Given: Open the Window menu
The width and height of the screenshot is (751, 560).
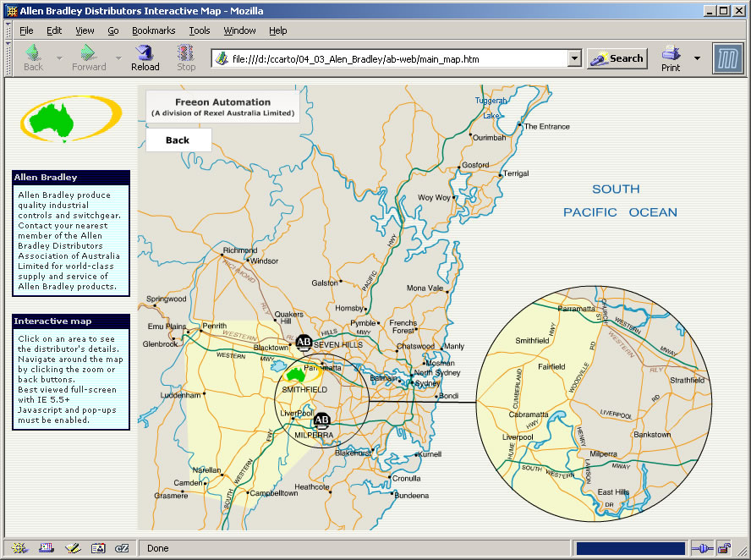Looking at the screenshot, I should [239, 30].
